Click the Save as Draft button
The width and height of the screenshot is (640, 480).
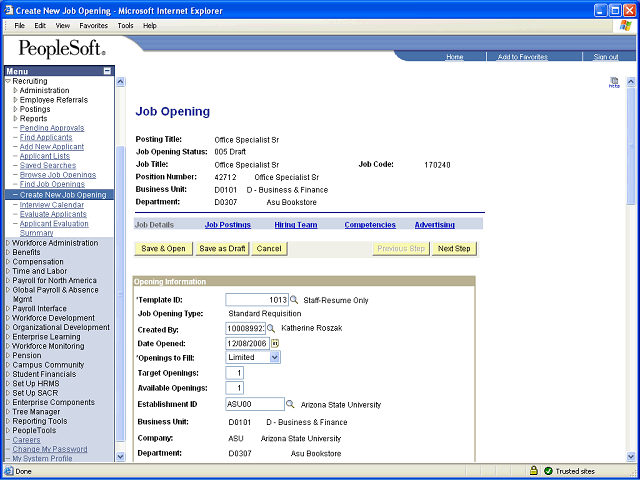pyautogui.click(x=222, y=249)
